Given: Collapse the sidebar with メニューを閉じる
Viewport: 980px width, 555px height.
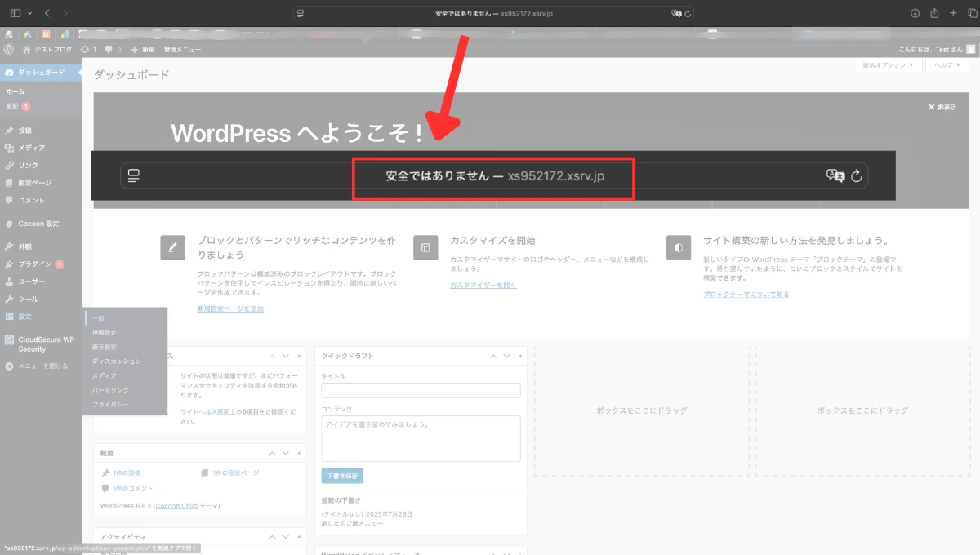Looking at the screenshot, I should 37,366.
